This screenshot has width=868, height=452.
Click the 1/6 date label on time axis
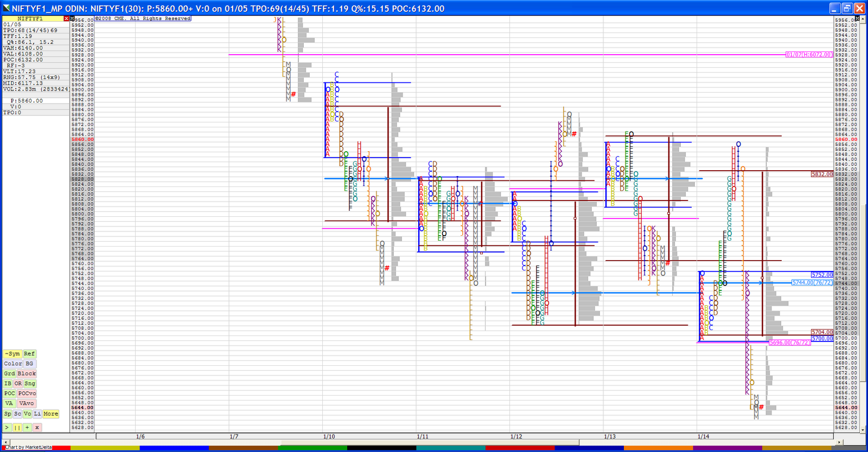[x=140, y=436]
